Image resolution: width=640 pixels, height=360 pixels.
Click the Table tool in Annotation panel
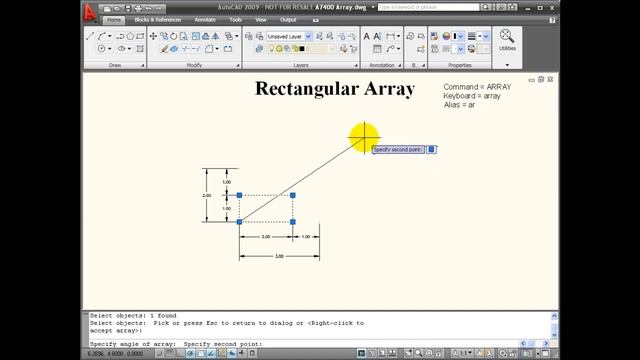[378, 49]
